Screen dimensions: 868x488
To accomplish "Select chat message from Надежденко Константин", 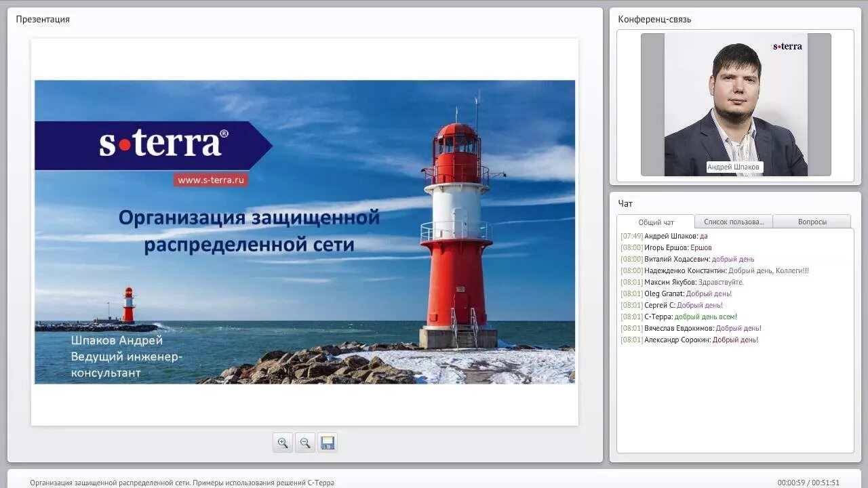I will pyautogui.click(x=714, y=270).
